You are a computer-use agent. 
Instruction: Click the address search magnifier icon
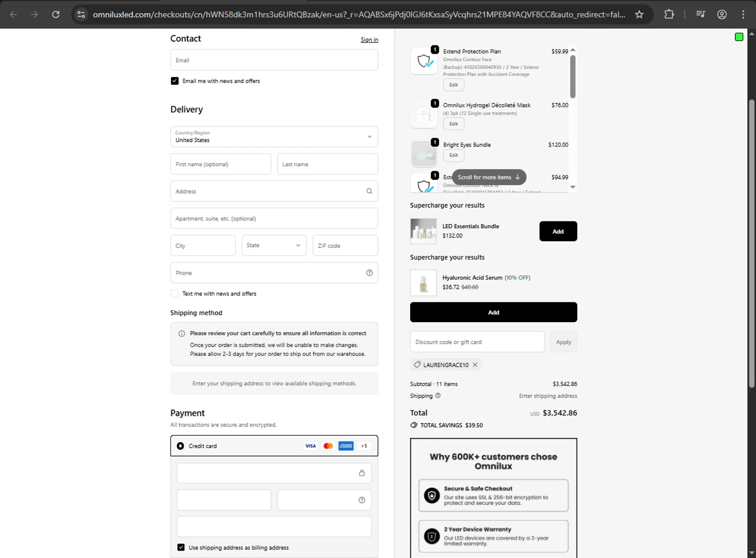click(x=369, y=191)
